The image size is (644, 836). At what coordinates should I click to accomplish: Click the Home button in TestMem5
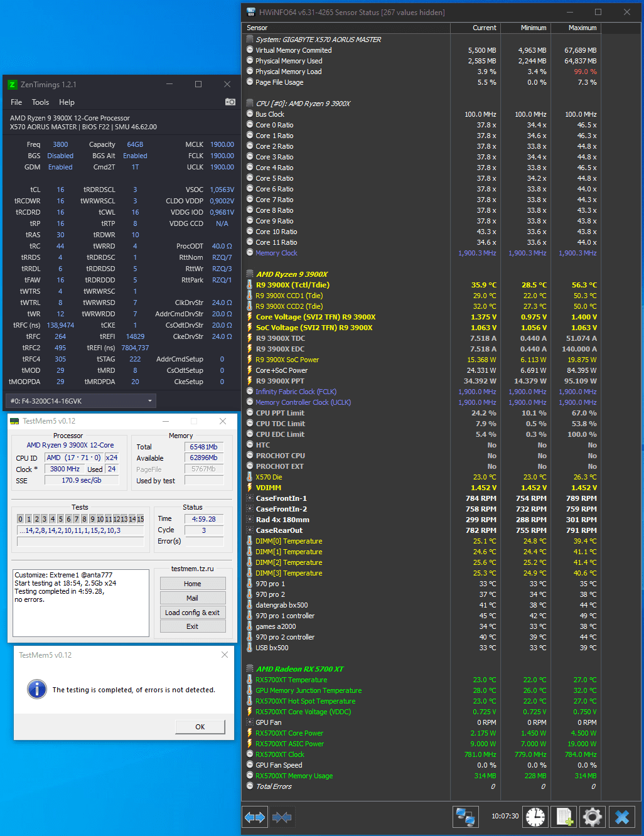tap(193, 584)
